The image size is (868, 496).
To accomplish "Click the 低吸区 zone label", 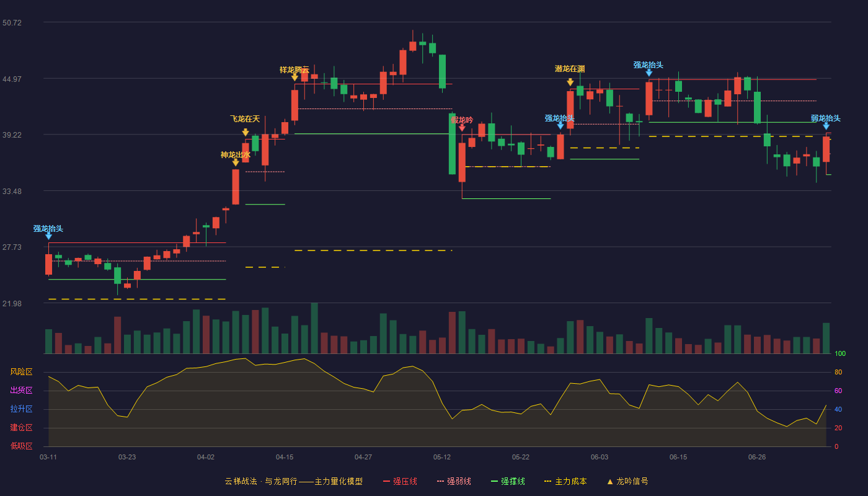I will pyautogui.click(x=21, y=446).
